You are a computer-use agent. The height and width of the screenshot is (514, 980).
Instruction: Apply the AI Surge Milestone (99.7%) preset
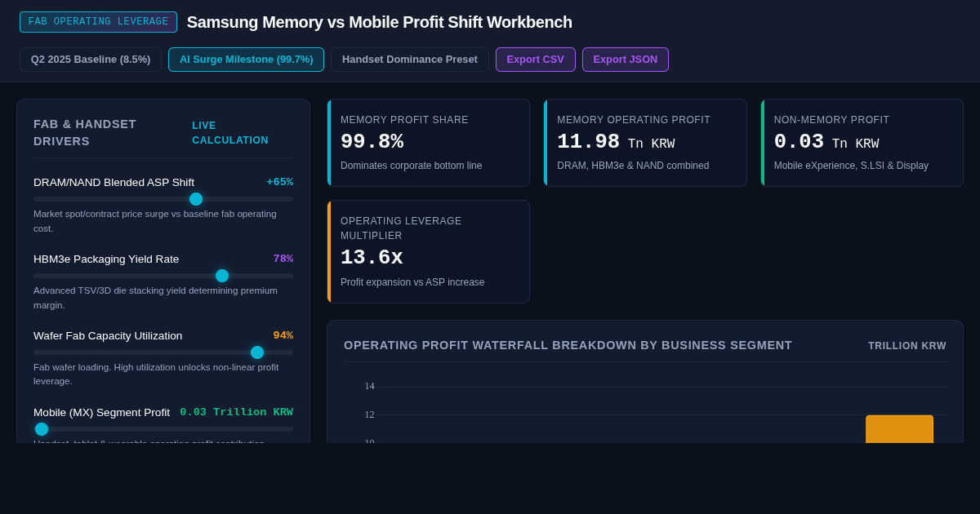click(246, 60)
